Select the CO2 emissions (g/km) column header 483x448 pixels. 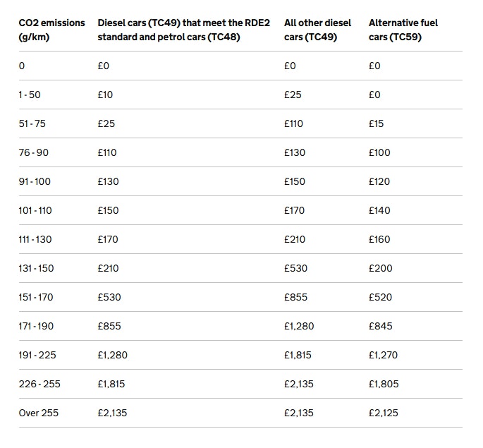tap(51, 30)
